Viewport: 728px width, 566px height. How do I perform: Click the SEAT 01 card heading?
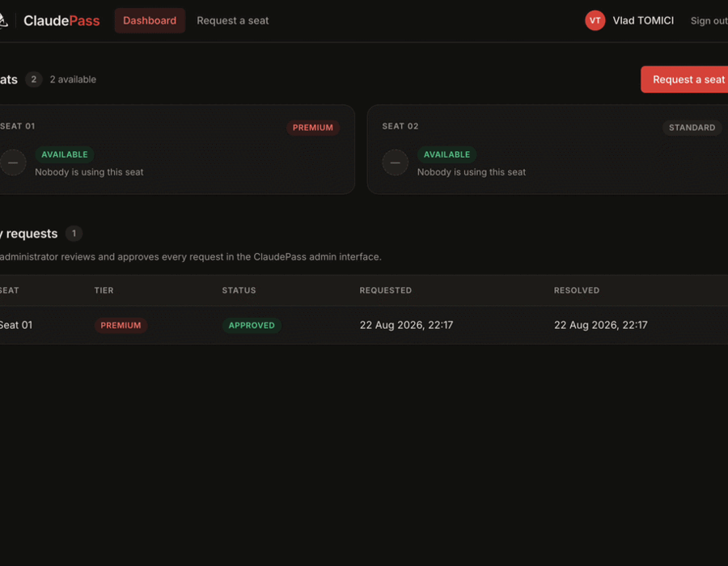[18, 126]
